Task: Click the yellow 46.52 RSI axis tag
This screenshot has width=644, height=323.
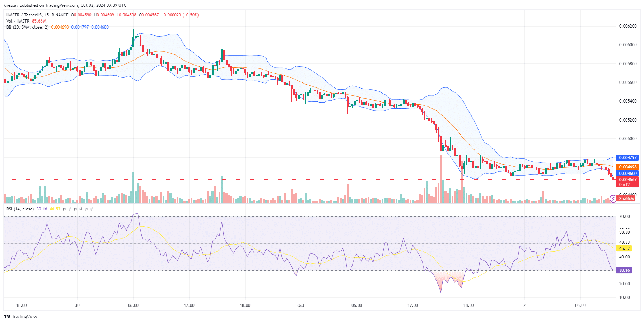Action: [624, 248]
